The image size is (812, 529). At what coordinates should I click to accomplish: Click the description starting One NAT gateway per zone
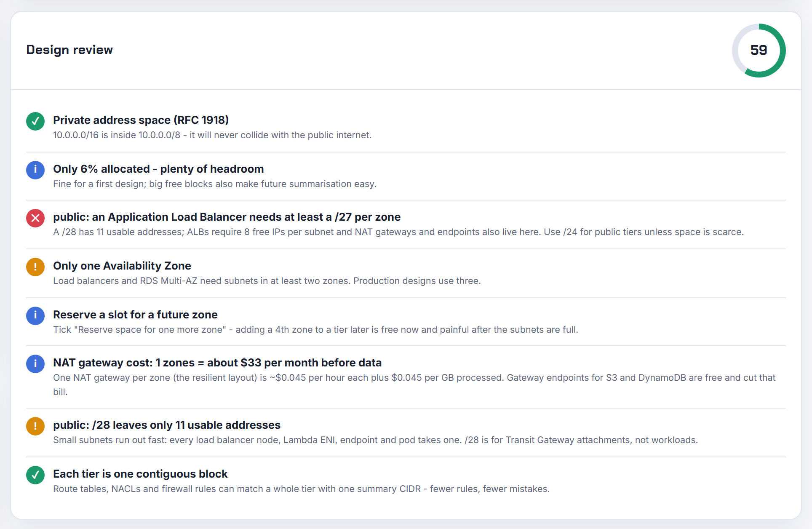[x=414, y=385]
